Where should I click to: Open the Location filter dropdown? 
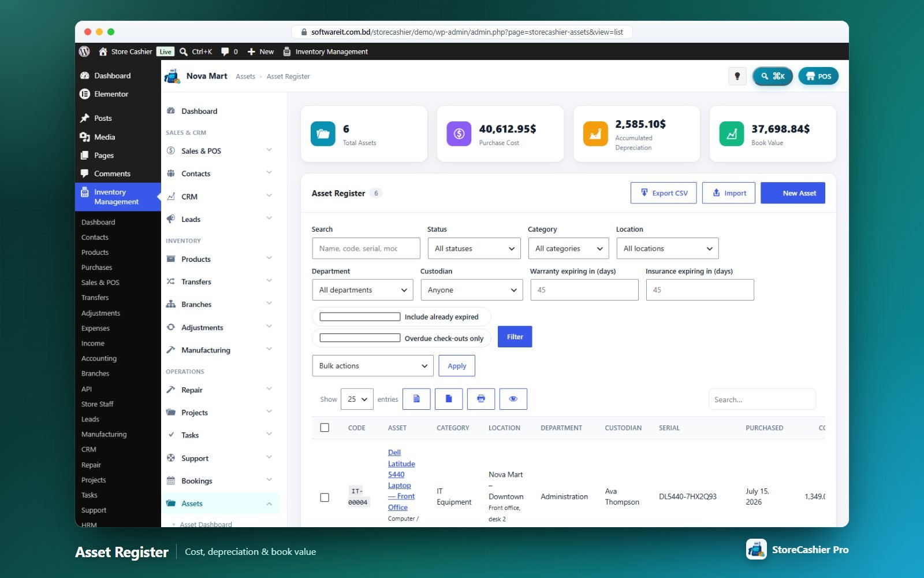tap(668, 249)
